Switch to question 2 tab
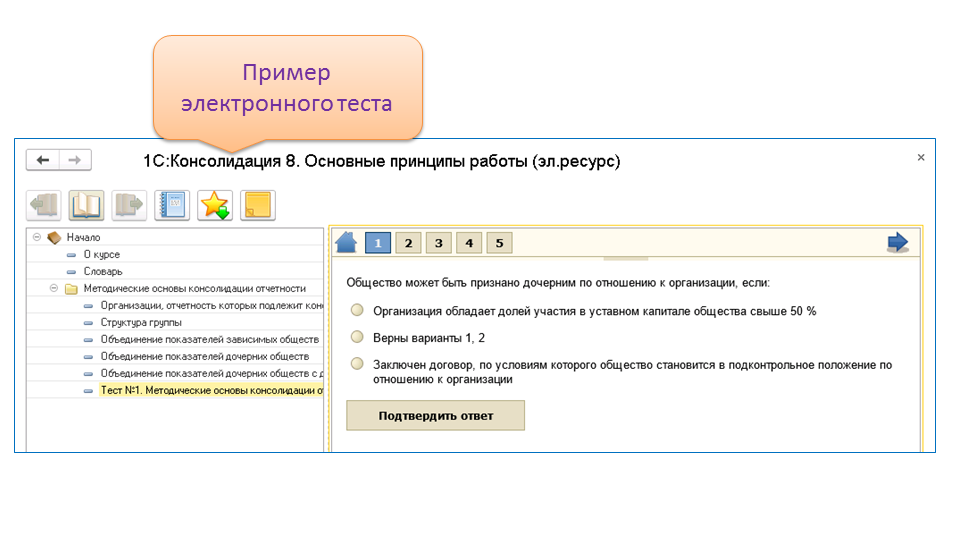Image resolution: width=966 pixels, height=534 pixels. (407, 243)
